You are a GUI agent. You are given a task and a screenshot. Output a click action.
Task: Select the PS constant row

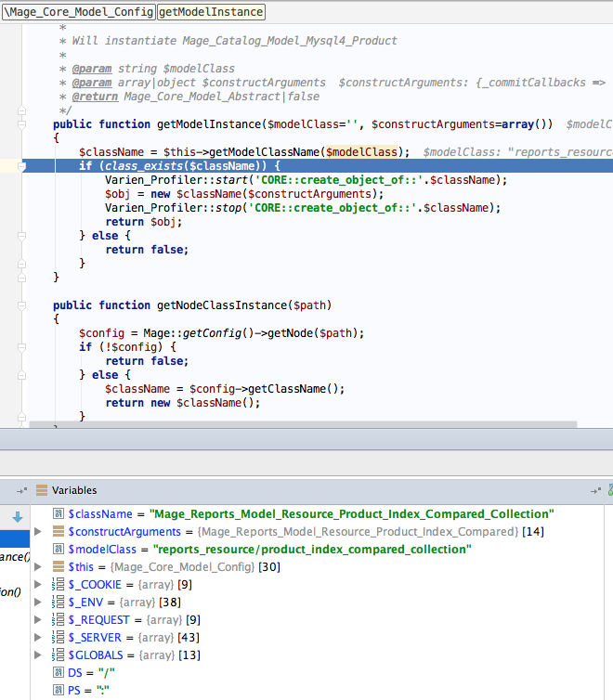(317, 690)
